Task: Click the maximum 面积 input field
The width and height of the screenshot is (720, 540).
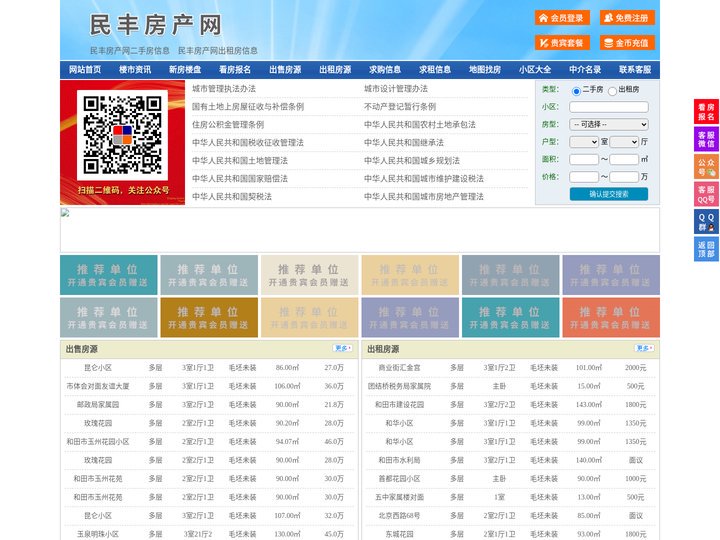Action: pyautogui.click(x=624, y=159)
